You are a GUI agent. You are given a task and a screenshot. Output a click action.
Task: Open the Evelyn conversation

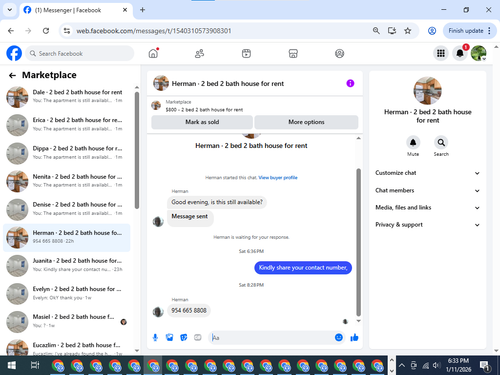[67, 294]
